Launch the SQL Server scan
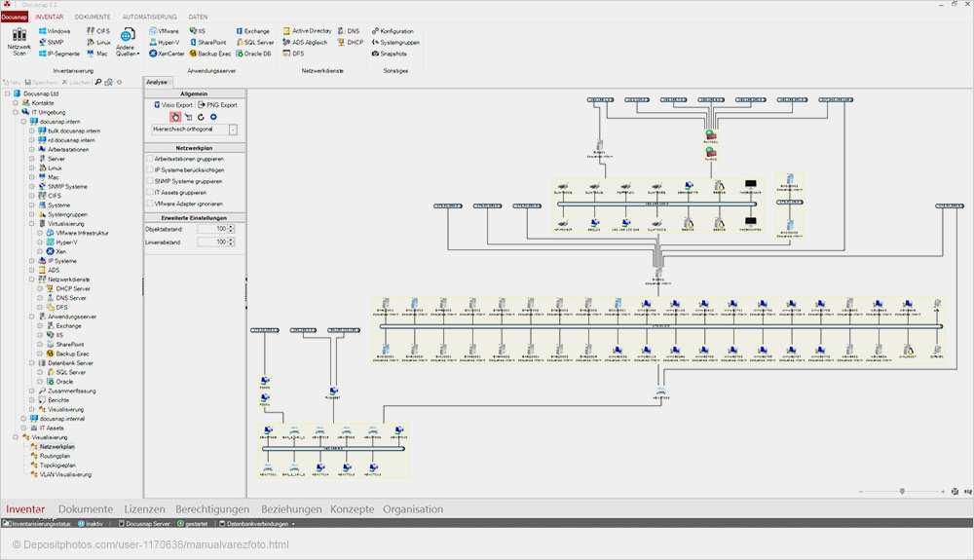Image resolution: width=974 pixels, height=560 pixels. tap(257, 43)
